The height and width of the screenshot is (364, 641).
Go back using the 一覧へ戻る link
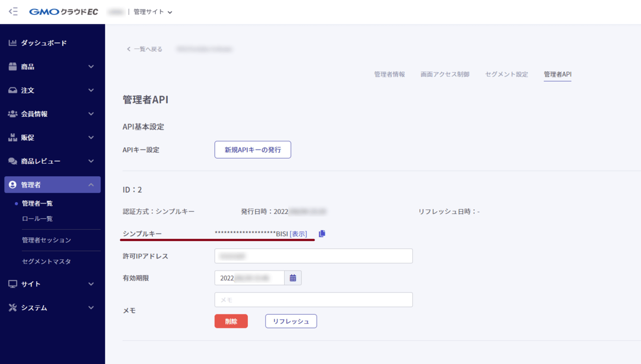(145, 49)
